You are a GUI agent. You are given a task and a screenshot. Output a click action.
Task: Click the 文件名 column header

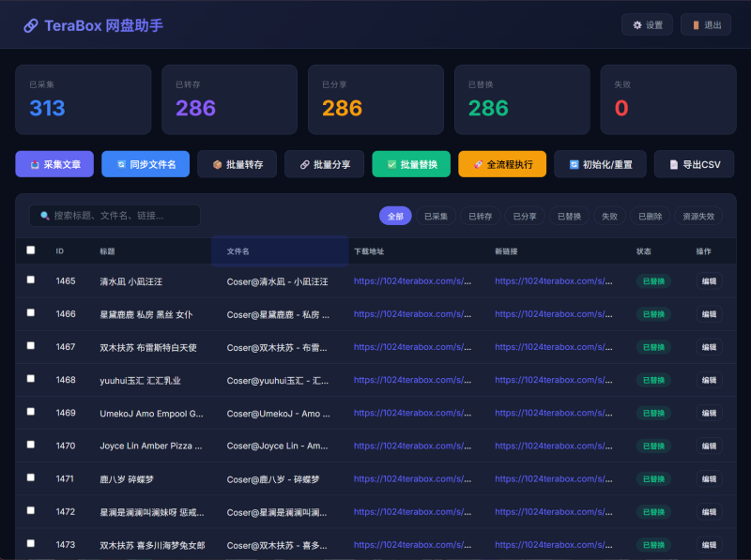pyautogui.click(x=280, y=251)
